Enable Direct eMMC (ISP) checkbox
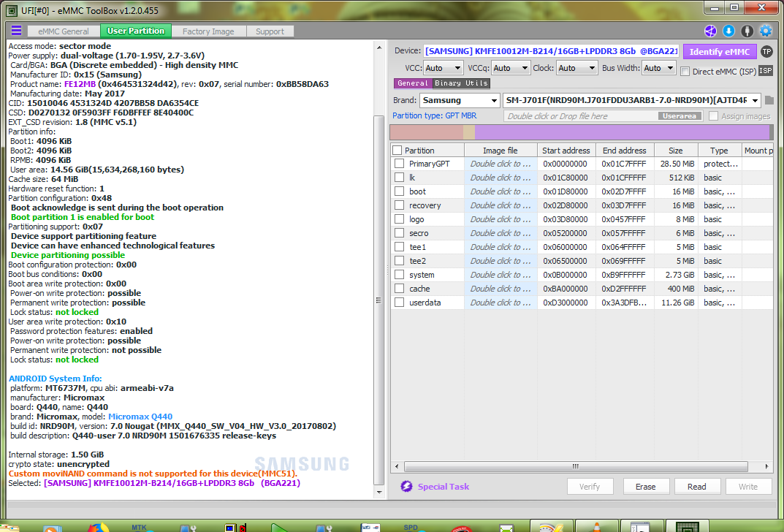Image resolution: width=784 pixels, height=532 pixels. (685, 72)
